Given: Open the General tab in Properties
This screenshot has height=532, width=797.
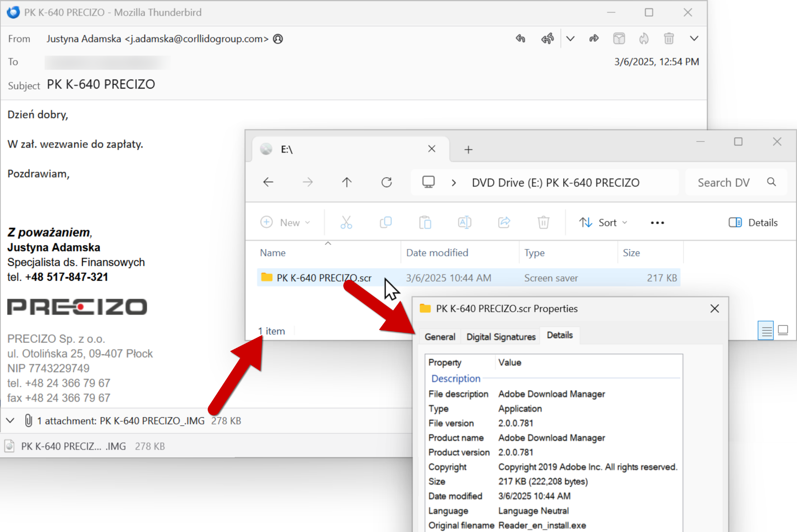Looking at the screenshot, I should point(440,337).
